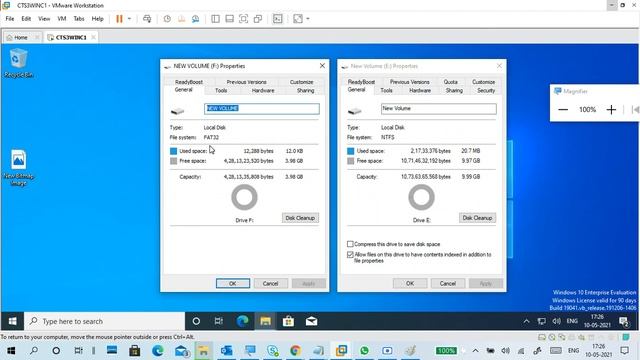The width and height of the screenshot is (640, 360).
Task: Click guest volume speaker tray icon
Action: (x=556, y=321)
